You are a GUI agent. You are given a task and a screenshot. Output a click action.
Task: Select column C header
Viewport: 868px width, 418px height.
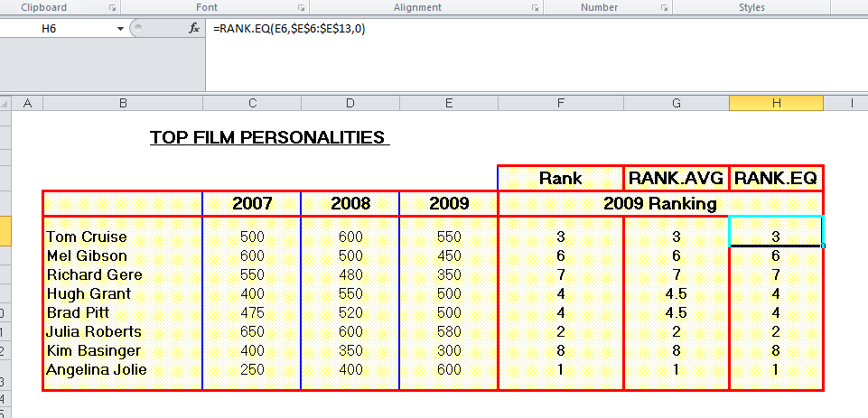252,103
